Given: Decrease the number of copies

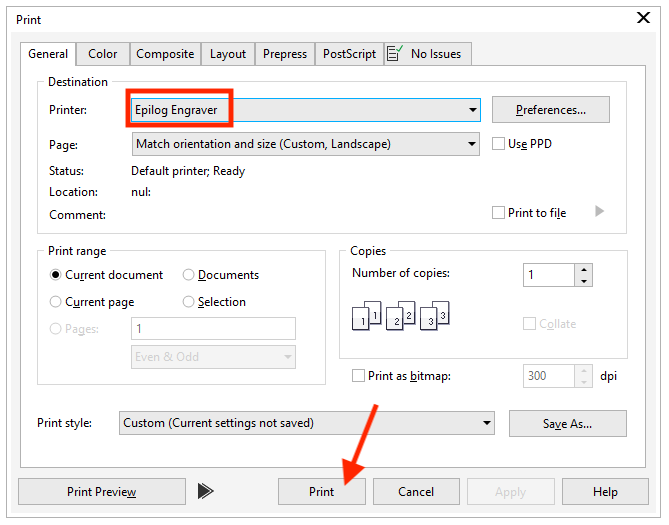Looking at the screenshot, I should [x=583, y=281].
